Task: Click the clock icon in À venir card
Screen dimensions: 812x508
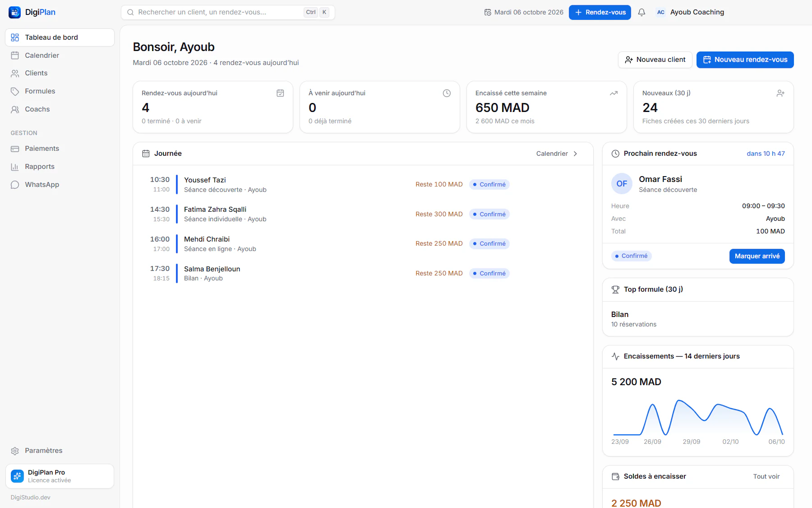Action: [x=447, y=93]
